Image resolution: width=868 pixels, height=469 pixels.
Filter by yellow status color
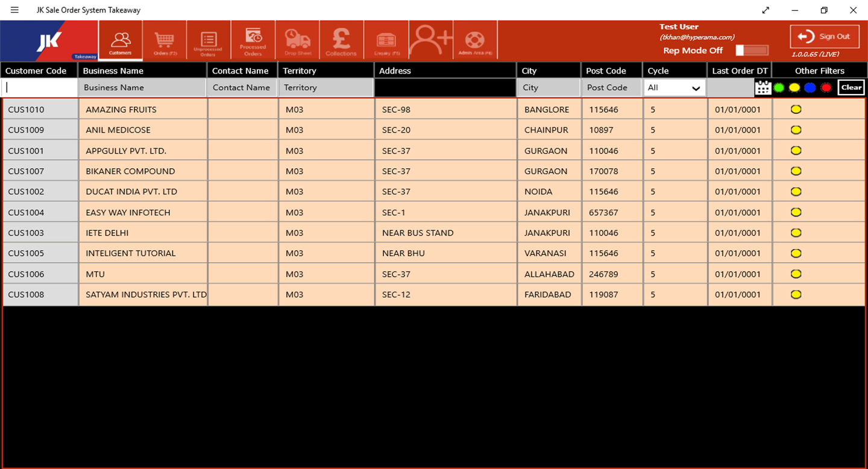[x=794, y=88]
